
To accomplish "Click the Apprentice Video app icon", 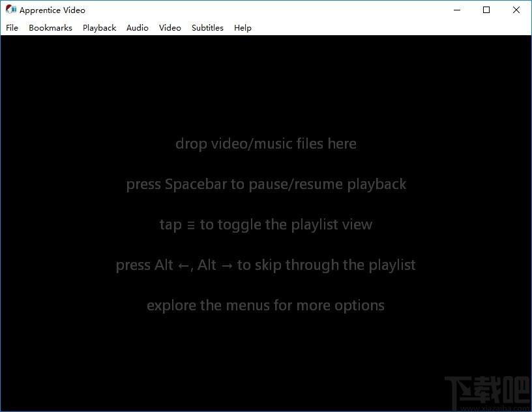I will coord(11,10).
